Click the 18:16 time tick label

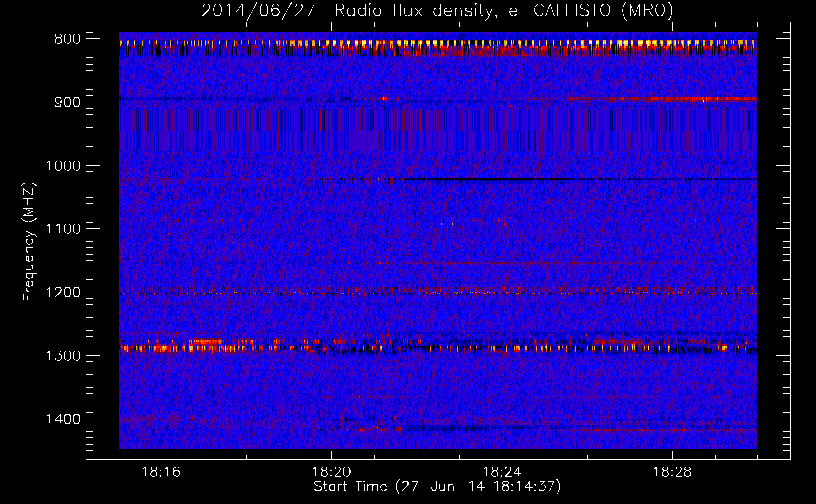[161, 472]
